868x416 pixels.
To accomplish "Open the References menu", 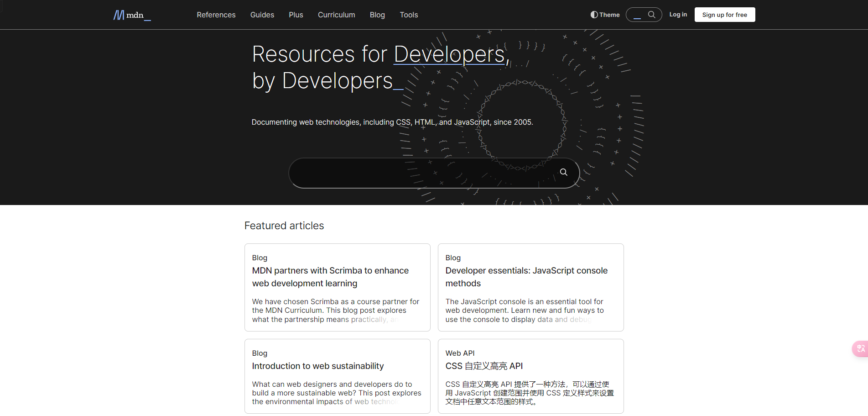I will [216, 15].
